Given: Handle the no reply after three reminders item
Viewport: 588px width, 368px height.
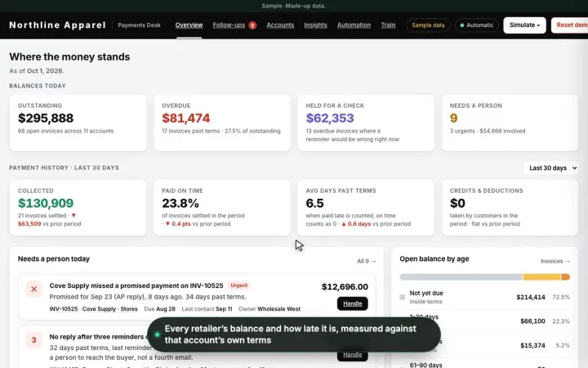Looking at the screenshot, I should (x=353, y=354).
